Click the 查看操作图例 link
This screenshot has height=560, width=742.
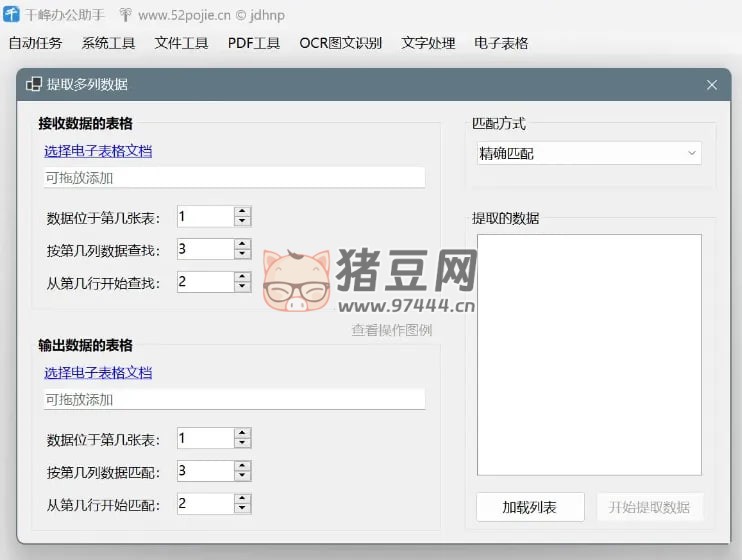pyautogui.click(x=391, y=330)
